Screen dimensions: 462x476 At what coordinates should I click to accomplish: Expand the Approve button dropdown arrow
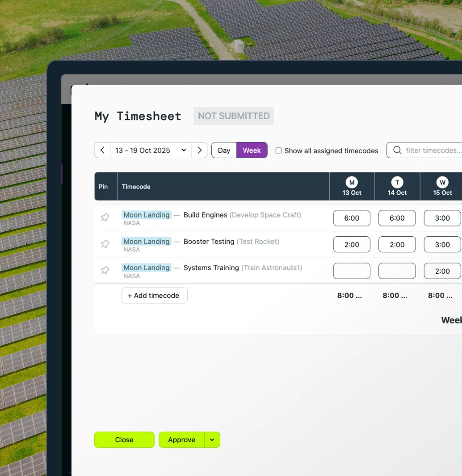tap(212, 440)
